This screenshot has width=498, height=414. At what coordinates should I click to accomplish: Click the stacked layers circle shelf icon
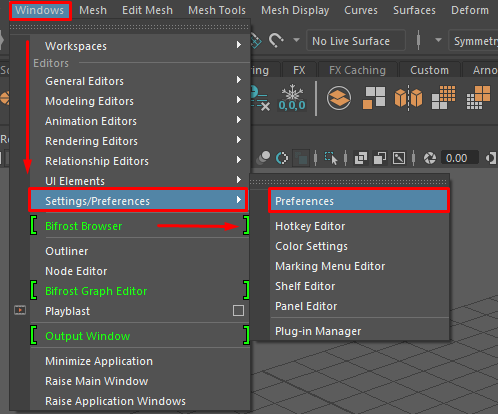pos(339,98)
